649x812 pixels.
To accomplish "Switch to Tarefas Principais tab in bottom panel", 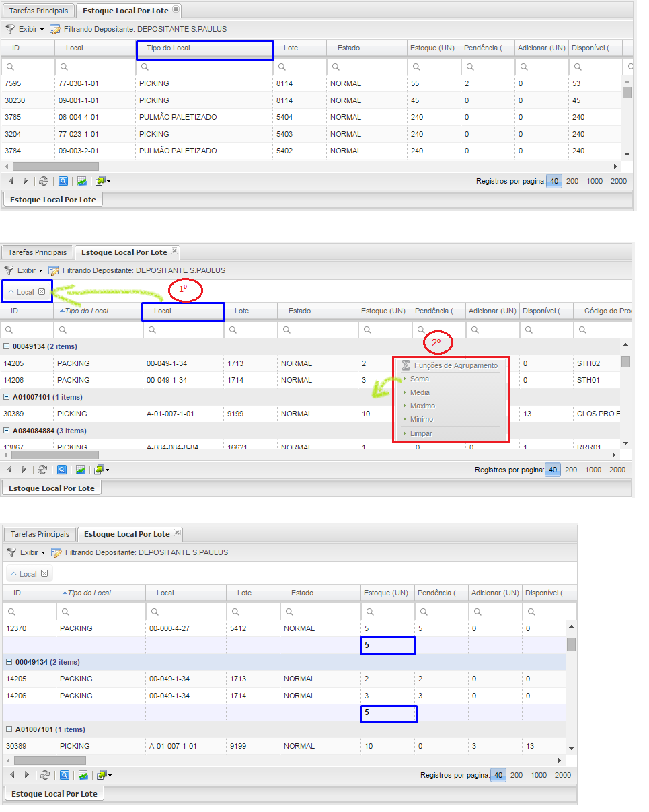I will 40,534.
